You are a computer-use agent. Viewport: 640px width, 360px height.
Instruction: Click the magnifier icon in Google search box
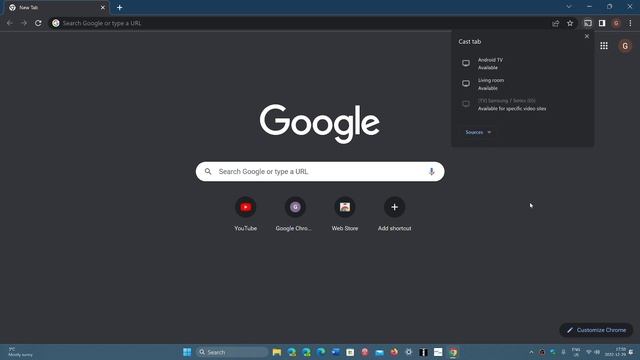click(x=208, y=171)
